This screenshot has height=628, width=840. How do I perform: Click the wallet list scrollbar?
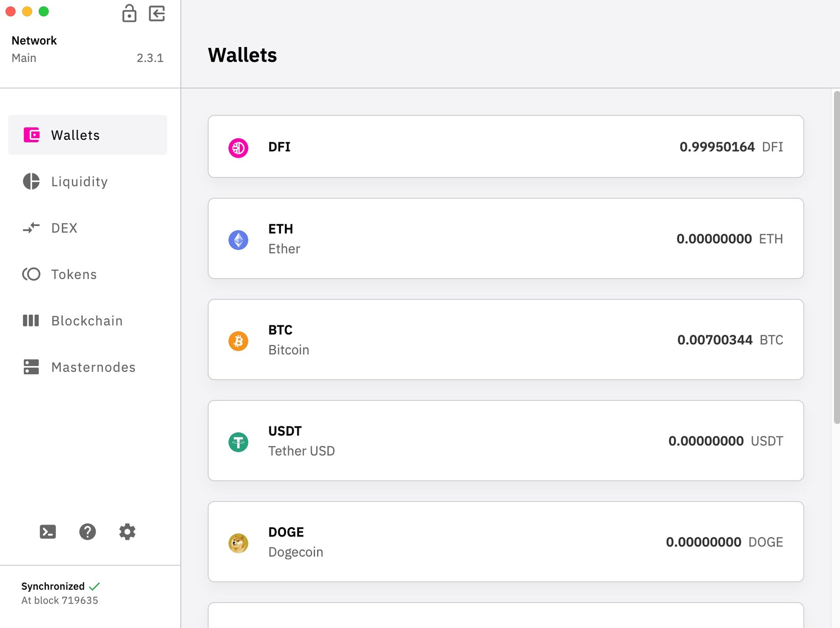[x=837, y=257]
